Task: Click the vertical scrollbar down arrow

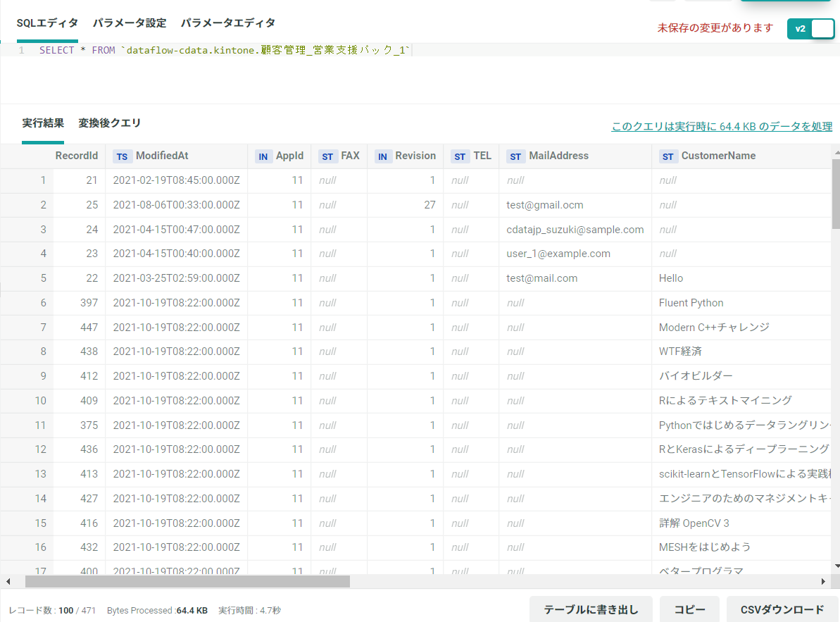Action: point(836,566)
